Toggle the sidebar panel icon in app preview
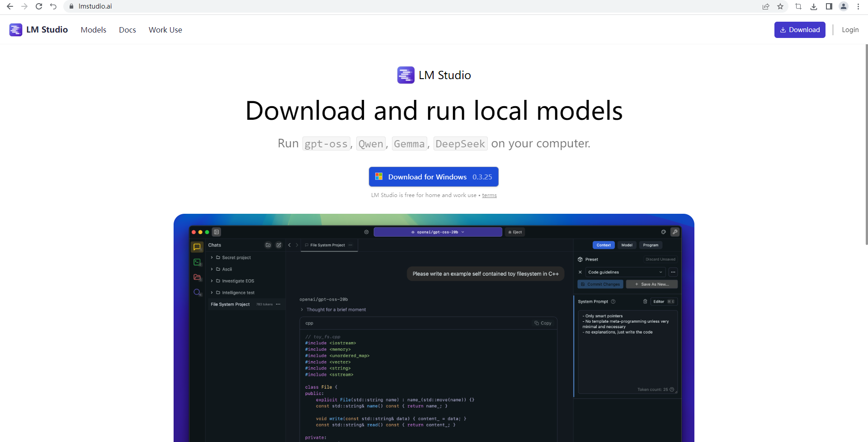This screenshot has height=442, width=868. [x=217, y=232]
